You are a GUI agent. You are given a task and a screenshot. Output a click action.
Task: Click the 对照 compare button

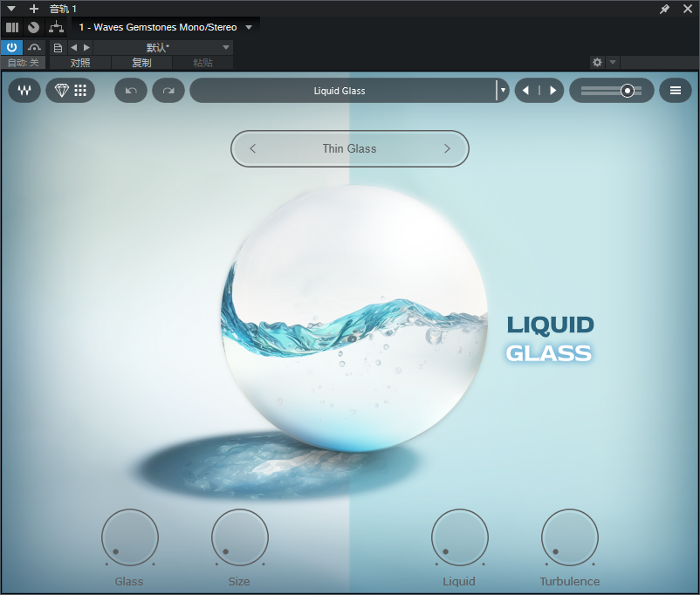tap(80, 63)
